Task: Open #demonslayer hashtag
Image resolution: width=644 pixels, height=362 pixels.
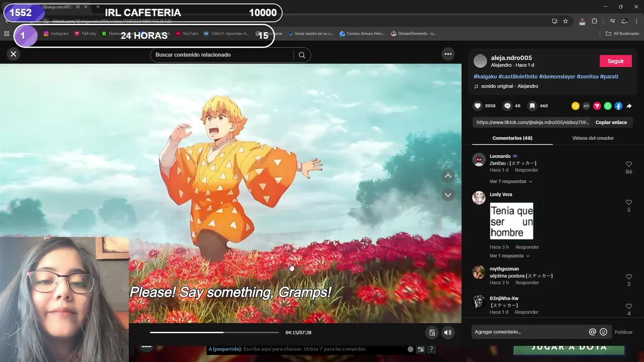Action: pyautogui.click(x=557, y=76)
